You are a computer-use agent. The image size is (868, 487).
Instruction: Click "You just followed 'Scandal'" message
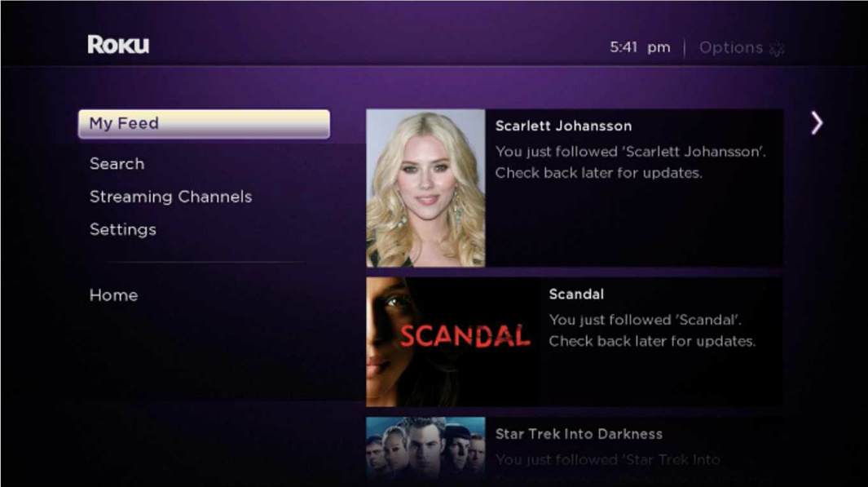(x=645, y=321)
